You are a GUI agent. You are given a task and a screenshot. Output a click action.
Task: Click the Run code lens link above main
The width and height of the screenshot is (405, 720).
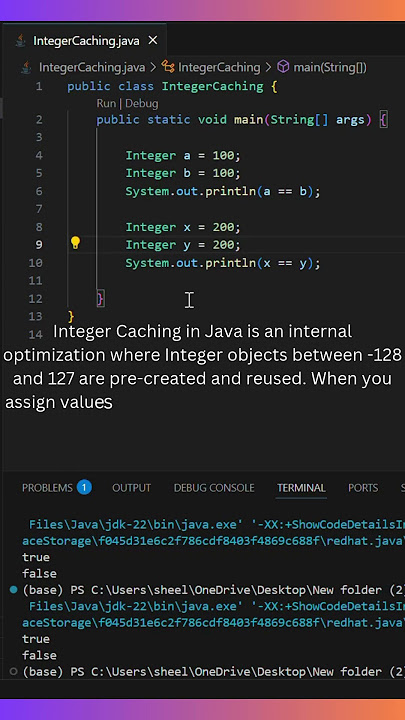coord(106,104)
